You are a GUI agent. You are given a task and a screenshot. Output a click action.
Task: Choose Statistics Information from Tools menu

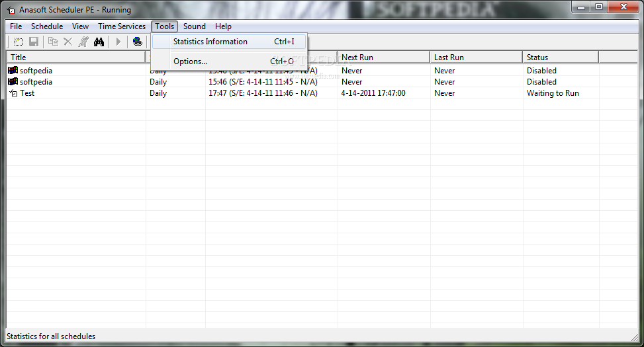pyautogui.click(x=229, y=42)
